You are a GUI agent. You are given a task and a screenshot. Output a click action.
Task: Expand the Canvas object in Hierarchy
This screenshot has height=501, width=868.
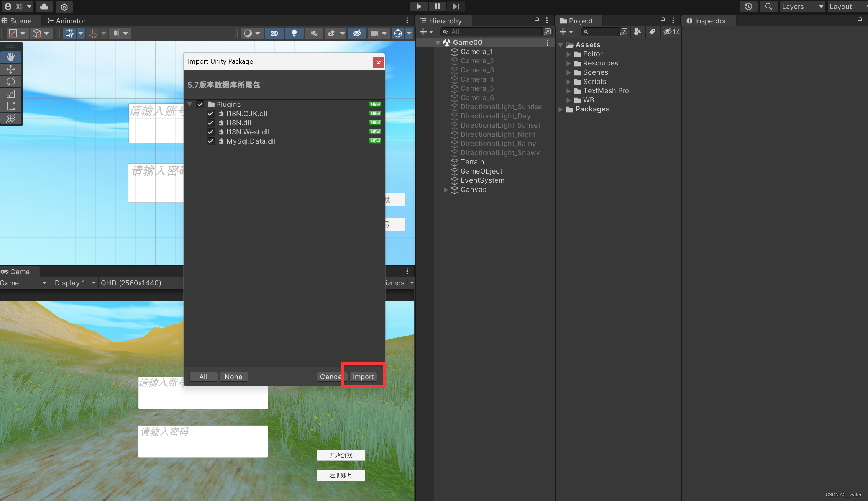tap(446, 190)
